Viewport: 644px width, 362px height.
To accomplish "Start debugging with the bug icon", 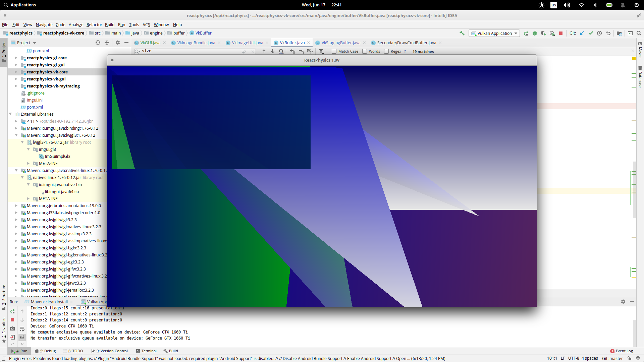I will [x=535, y=33].
